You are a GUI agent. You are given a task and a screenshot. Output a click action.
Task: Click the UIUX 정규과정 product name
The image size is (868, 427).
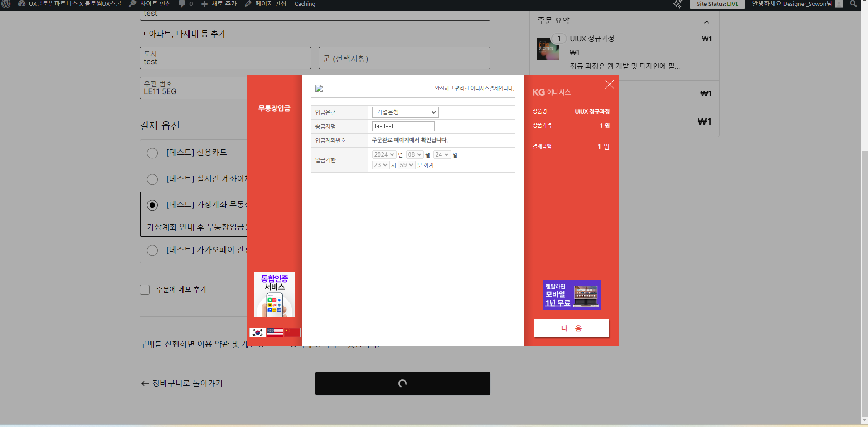click(592, 39)
